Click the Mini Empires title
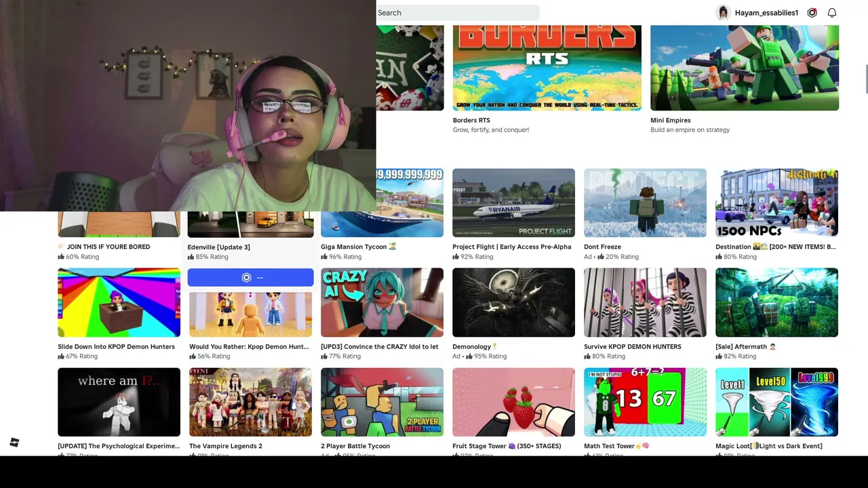The width and height of the screenshot is (868, 488). 671,121
